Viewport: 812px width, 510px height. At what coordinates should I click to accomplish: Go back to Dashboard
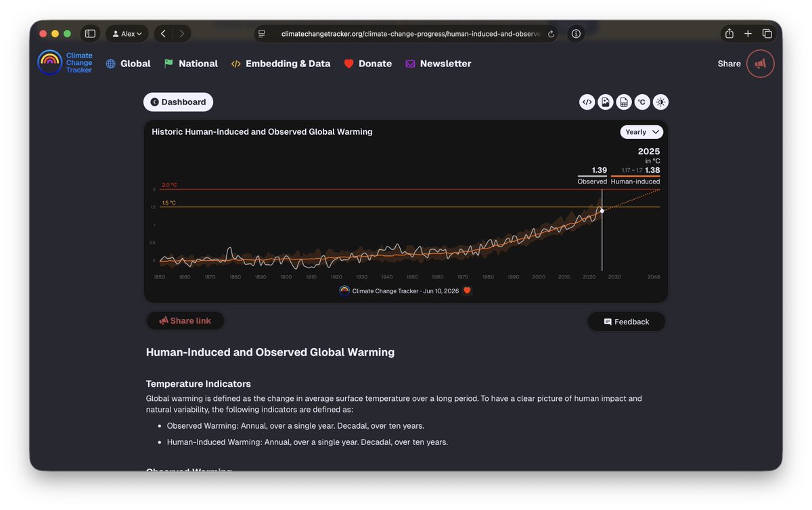178,102
